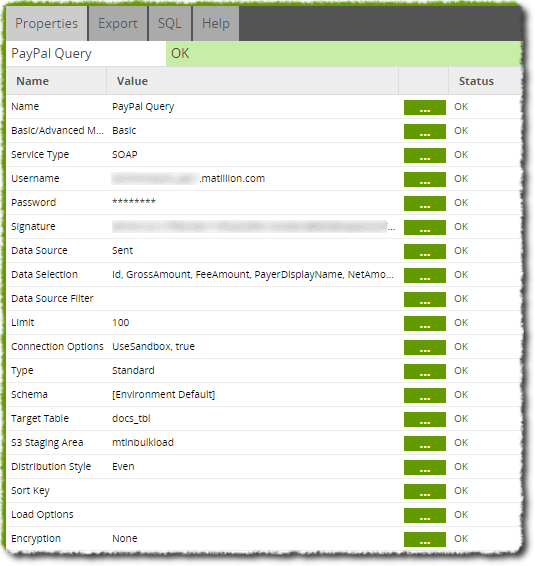The width and height of the screenshot is (535, 566).
Task: Open the Help tab
Action: pyautogui.click(x=216, y=23)
